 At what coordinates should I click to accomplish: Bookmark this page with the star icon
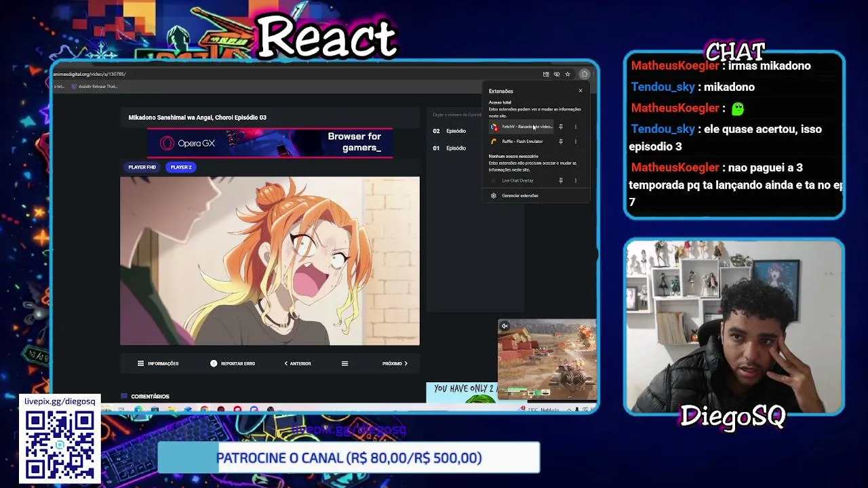[x=568, y=74]
